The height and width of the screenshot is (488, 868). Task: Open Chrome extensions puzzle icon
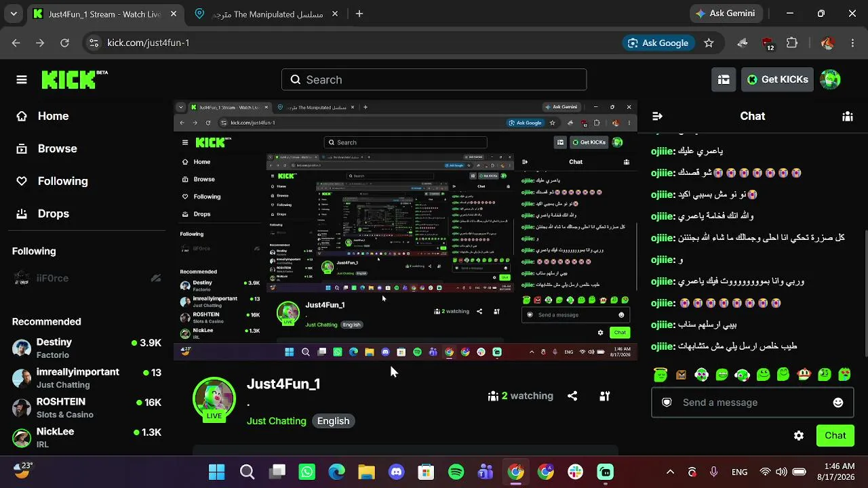click(792, 43)
